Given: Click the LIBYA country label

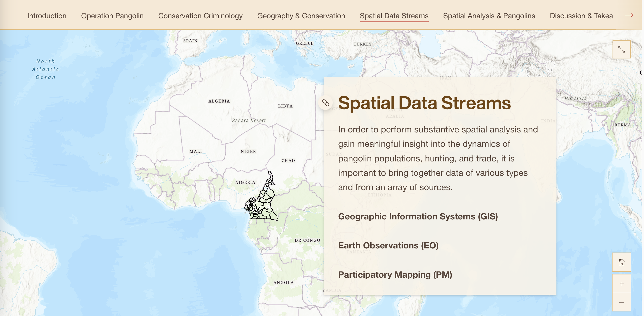Looking at the screenshot, I should point(285,106).
